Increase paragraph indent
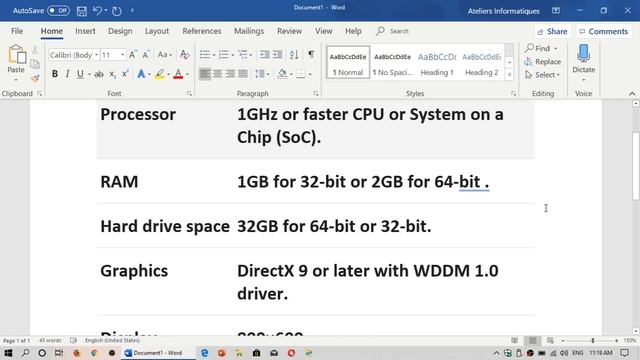Screen dimensions: 640x360 tap(278, 54)
